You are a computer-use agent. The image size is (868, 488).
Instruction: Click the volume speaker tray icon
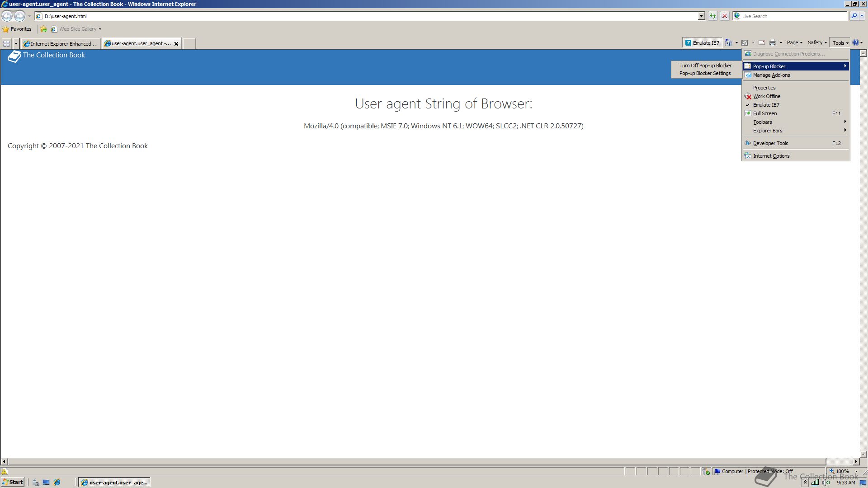pyautogui.click(x=826, y=483)
